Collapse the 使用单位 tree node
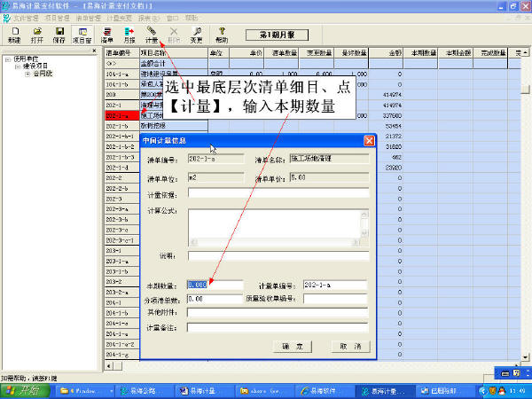Viewport: 532px width, 399px height. point(7,59)
